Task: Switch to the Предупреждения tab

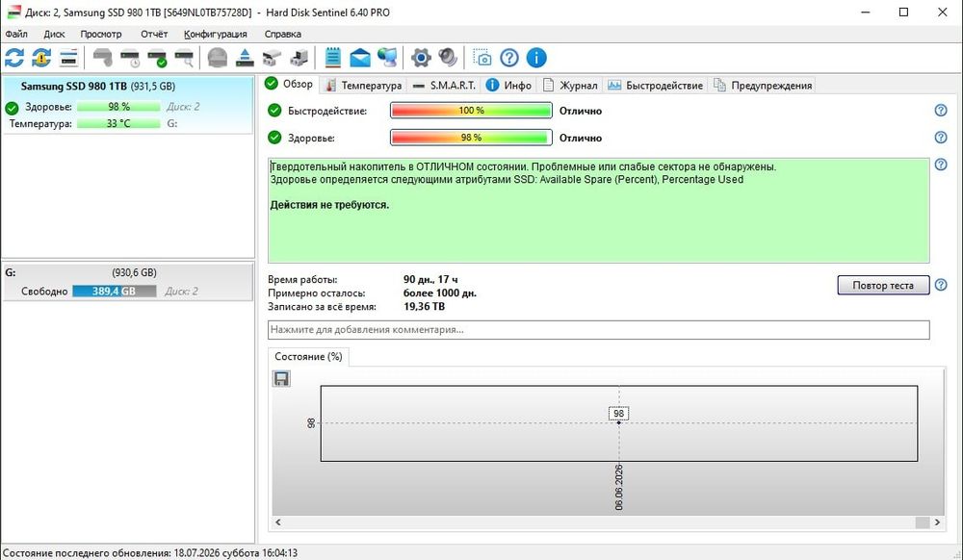Action: 763,86
